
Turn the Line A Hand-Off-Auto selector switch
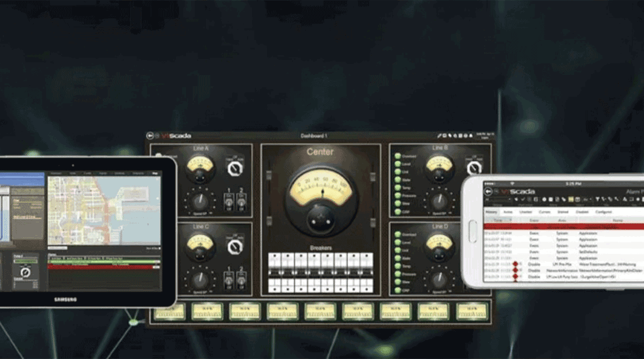[x=234, y=168]
